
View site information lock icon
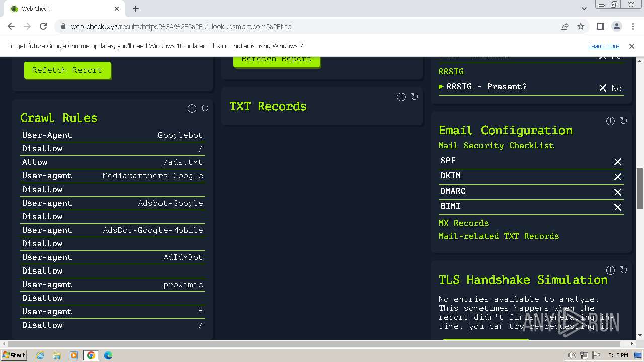coord(63,26)
